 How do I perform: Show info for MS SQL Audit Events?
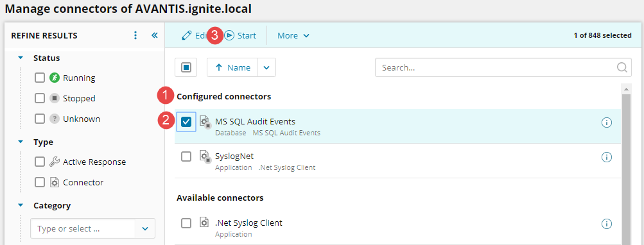pyautogui.click(x=607, y=122)
